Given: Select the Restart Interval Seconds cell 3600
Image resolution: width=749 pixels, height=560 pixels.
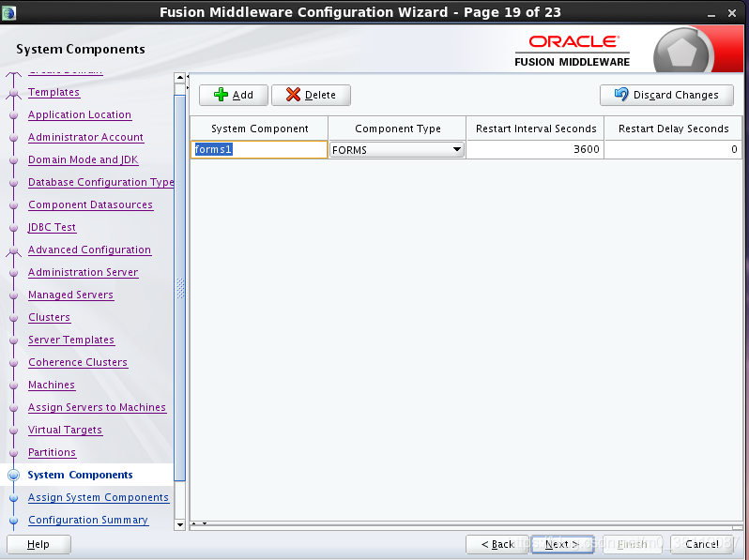Looking at the screenshot, I should [535, 149].
